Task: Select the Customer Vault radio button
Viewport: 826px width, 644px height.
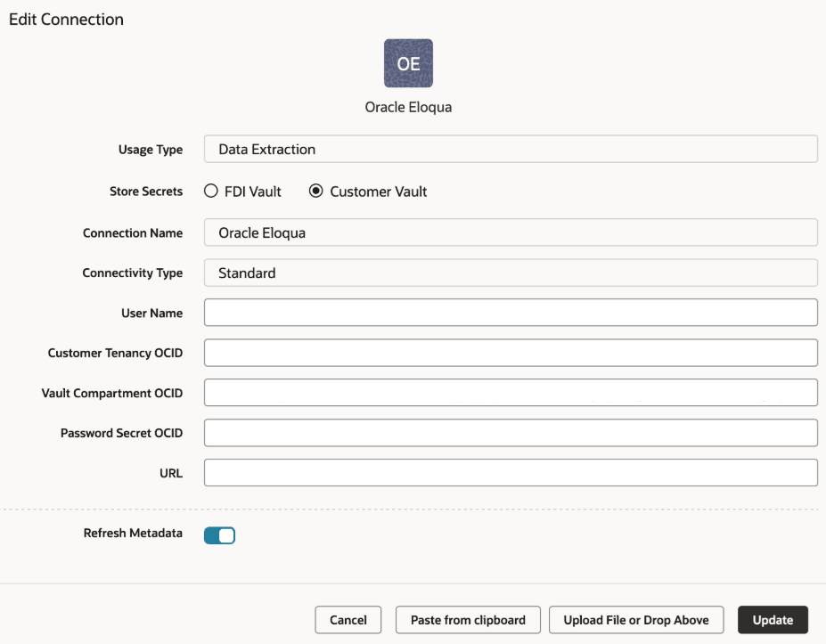Action: point(316,191)
